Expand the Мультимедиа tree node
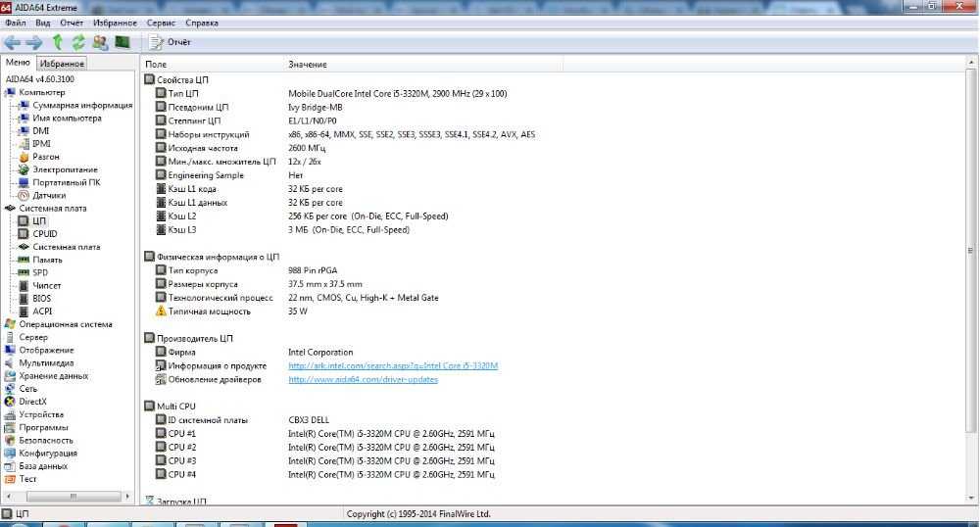This screenshot has width=980, height=527. click(x=46, y=362)
